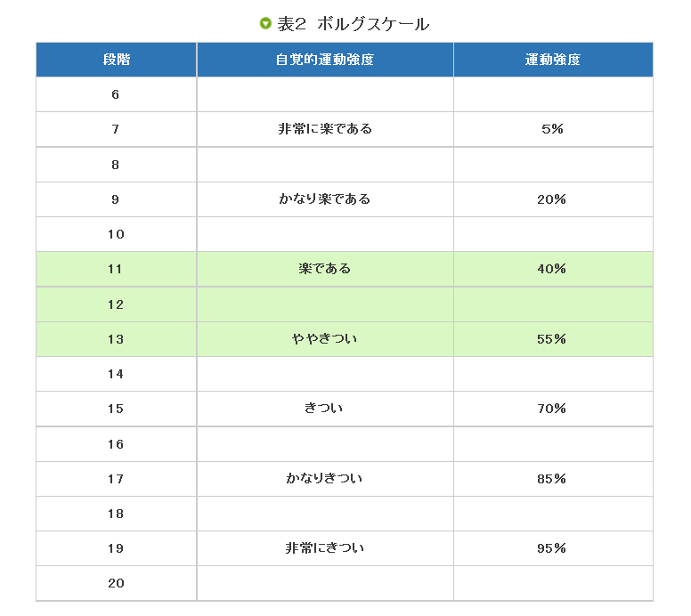Select the 表2 ボルグスケール title text
This screenshot has height=616, width=691.
(x=353, y=24)
